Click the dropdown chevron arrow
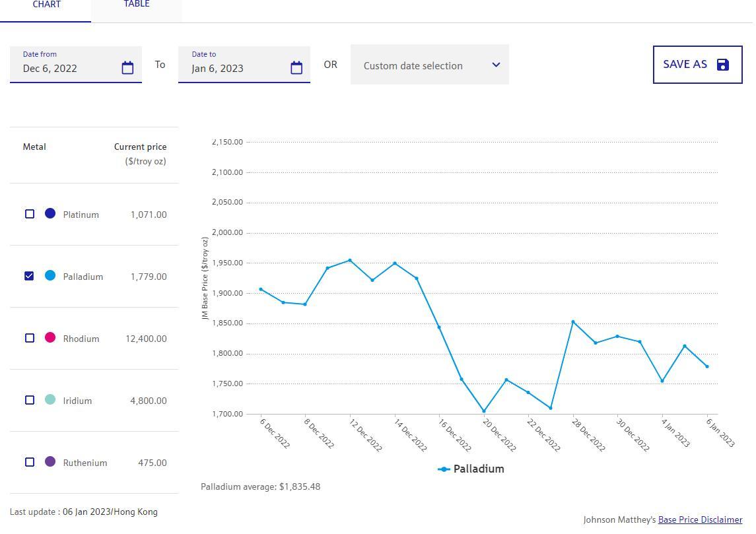756x534 pixels. click(496, 65)
